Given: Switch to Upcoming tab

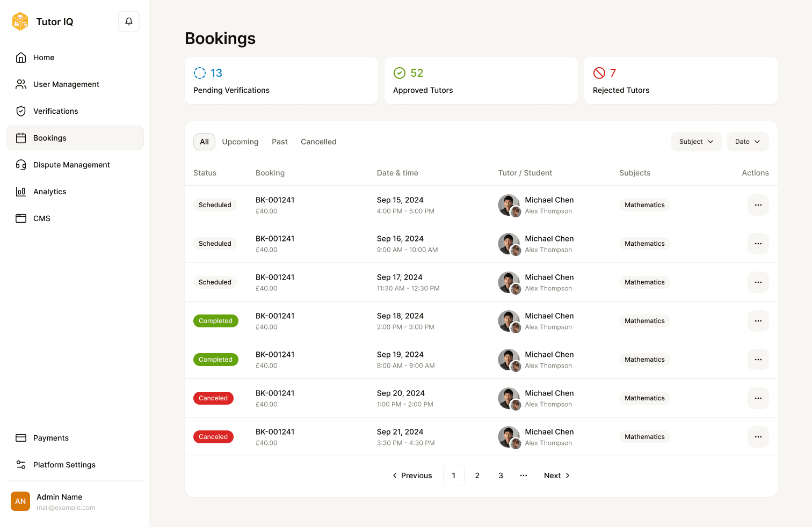Looking at the screenshot, I should [240, 142].
